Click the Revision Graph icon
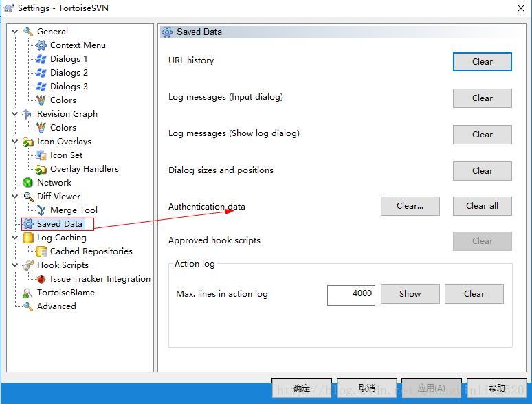Image resolution: width=532 pixels, height=404 pixels. [x=27, y=114]
